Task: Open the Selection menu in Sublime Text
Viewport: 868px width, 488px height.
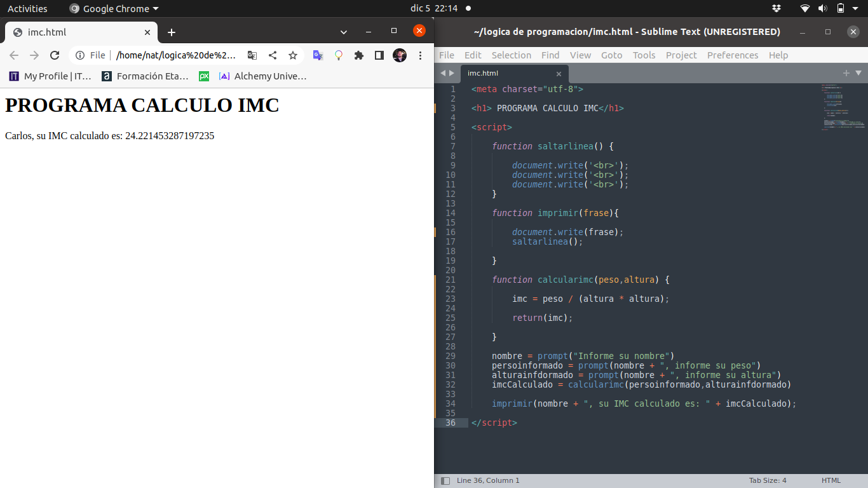Action: pyautogui.click(x=512, y=55)
